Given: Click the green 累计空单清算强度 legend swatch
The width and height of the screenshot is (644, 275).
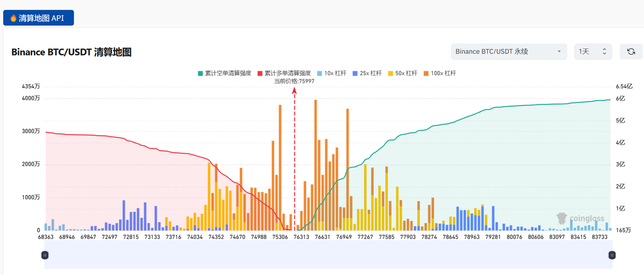Looking at the screenshot, I should pos(200,73).
